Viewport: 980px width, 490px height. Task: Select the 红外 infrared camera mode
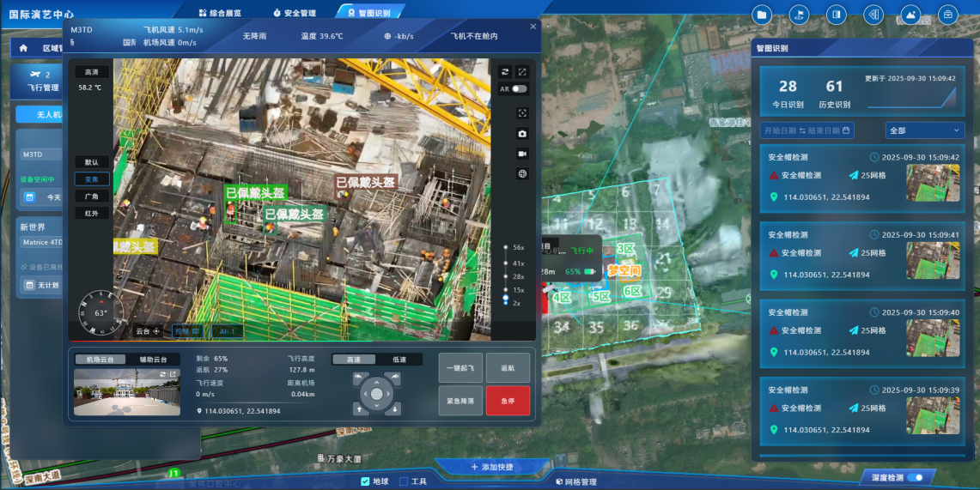(x=91, y=213)
